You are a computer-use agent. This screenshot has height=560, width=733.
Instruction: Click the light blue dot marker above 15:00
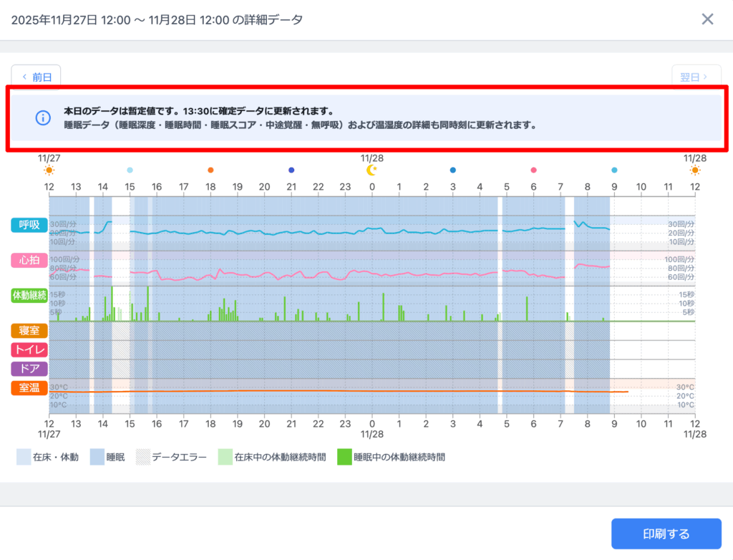click(x=130, y=170)
